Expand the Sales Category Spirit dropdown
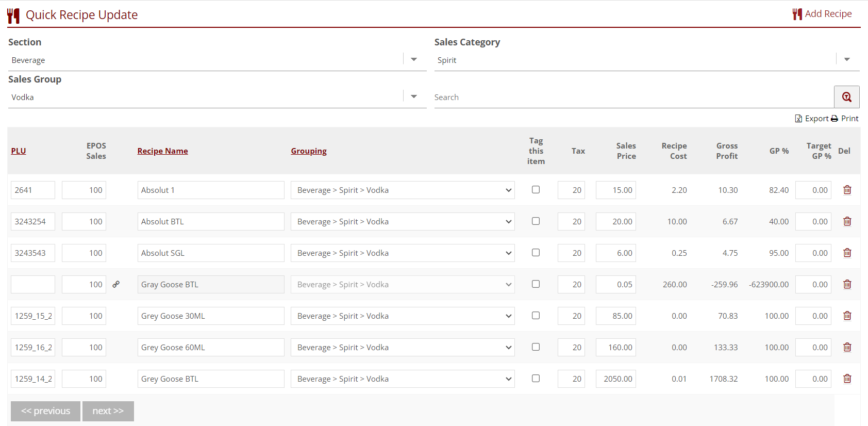This screenshot has height=426, width=868. pyautogui.click(x=847, y=60)
